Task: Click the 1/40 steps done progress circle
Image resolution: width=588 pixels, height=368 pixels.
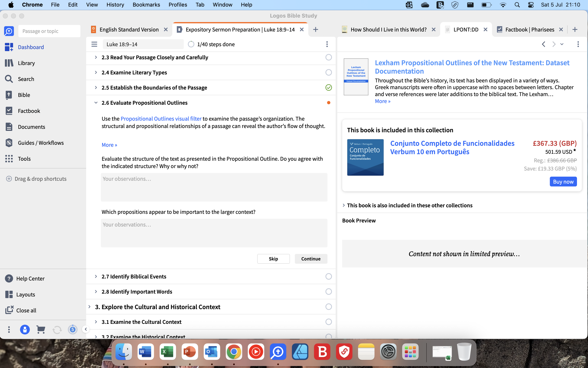Action: pyautogui.click(x=191, y=44)
